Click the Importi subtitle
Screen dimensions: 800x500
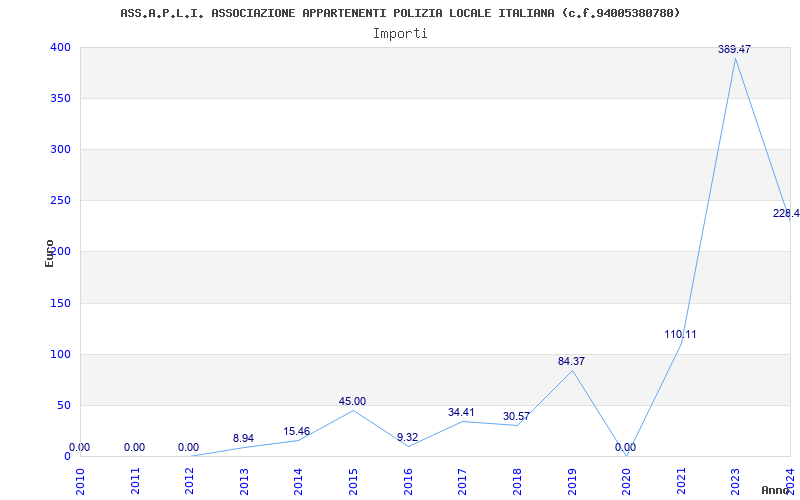click(x=400, y=33)
